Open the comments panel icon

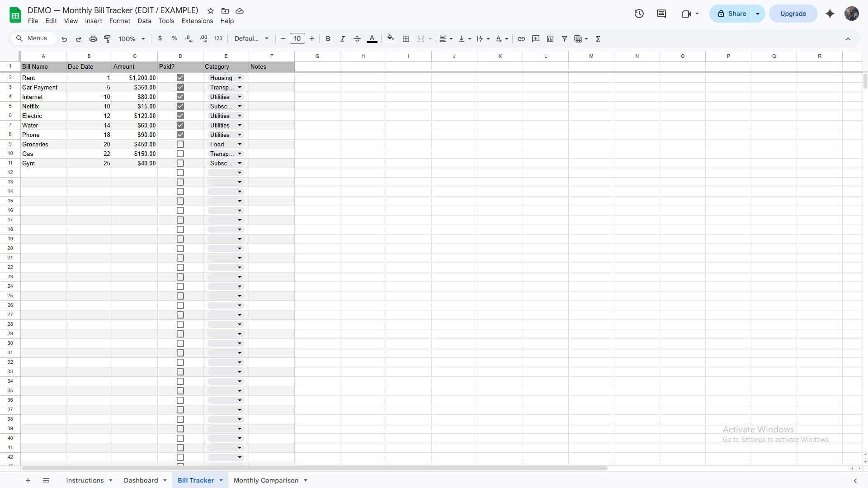pos(661,14)
